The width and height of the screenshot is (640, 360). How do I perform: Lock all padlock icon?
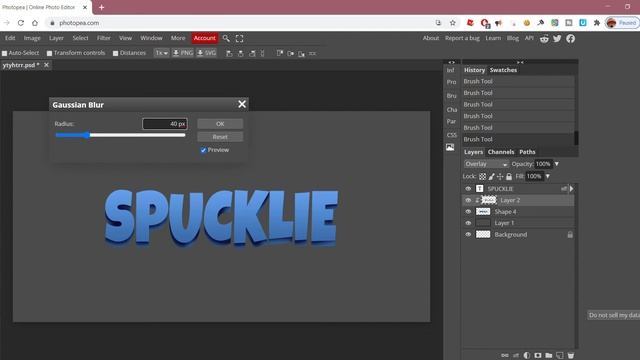pyautogui.click(x=509, y=176)
